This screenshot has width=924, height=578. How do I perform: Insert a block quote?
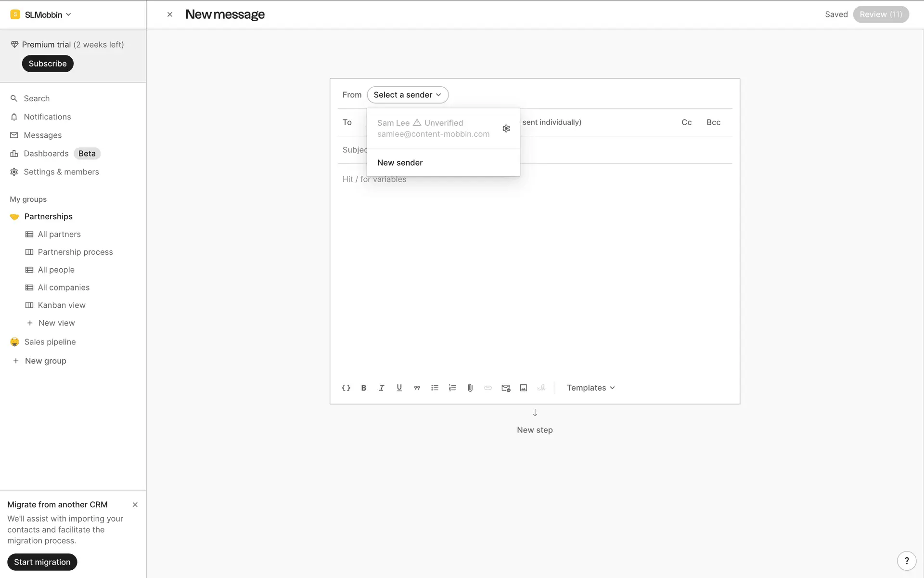417,388
